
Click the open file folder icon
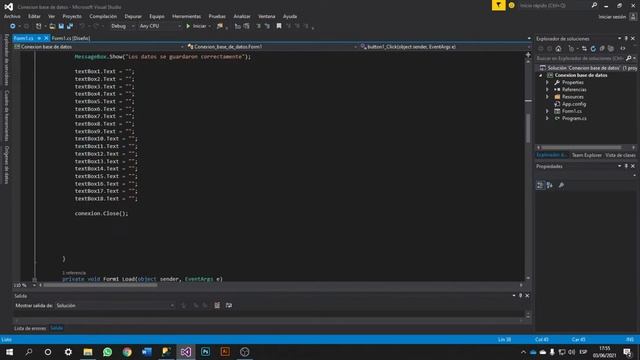tap(52, 26)
